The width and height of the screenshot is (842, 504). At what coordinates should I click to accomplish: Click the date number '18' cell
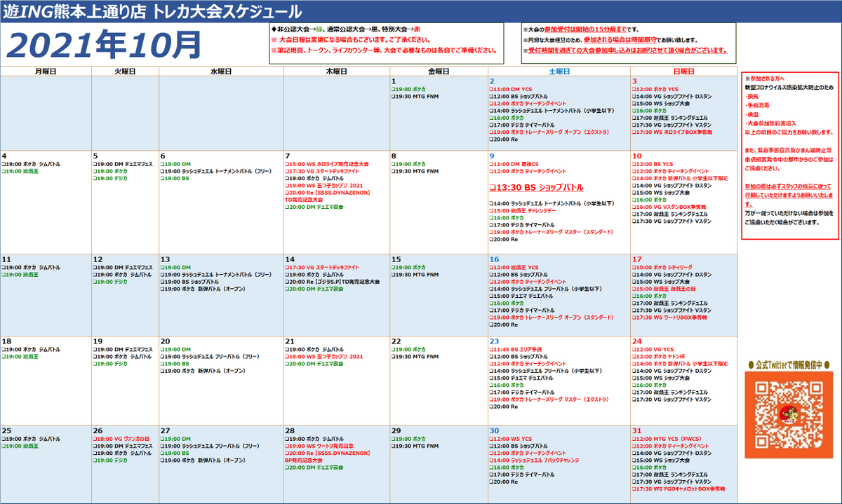[6, 341]
